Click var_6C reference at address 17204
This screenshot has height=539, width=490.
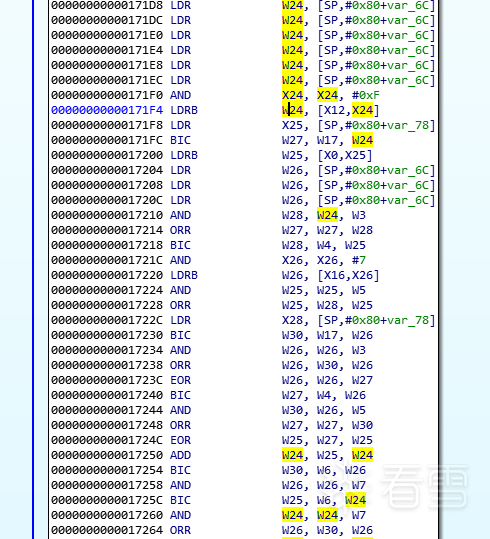[x=408, y=170]
